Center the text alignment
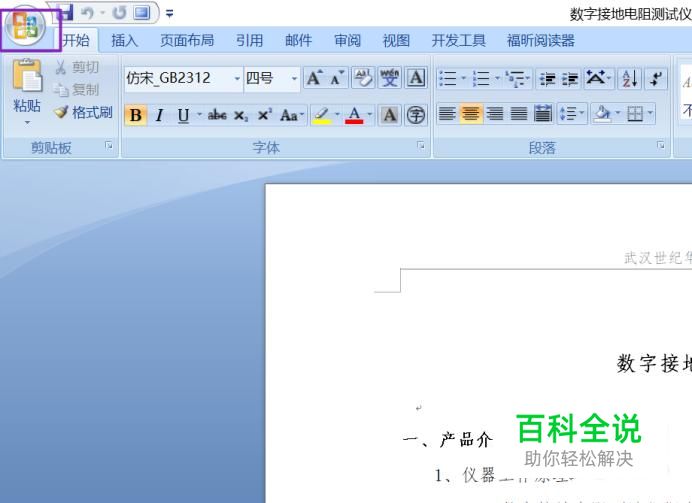692x503 pixels. click(x=471, y=114)
